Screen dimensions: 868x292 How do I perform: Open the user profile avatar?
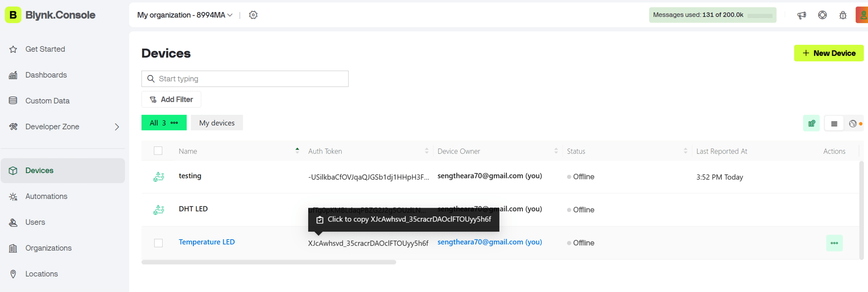pyautogui.click(x=862, y=15)
